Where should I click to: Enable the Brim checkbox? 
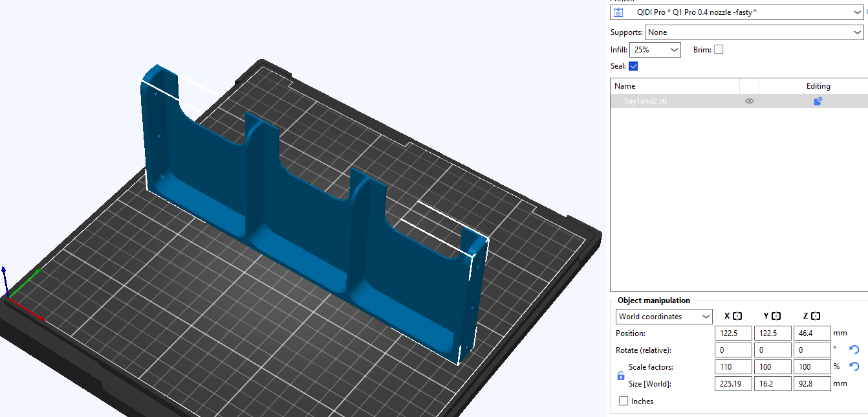(x=719, y=49)
